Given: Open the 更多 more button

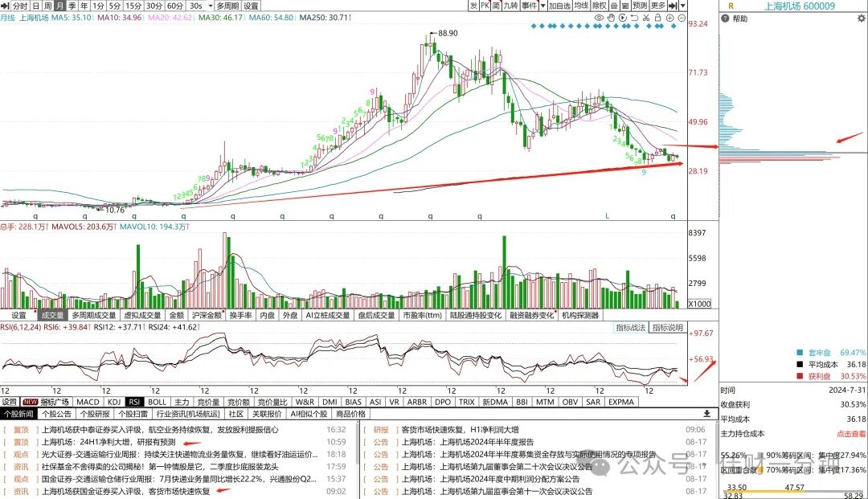Looking at the screenshot, I should coord(658,6).
